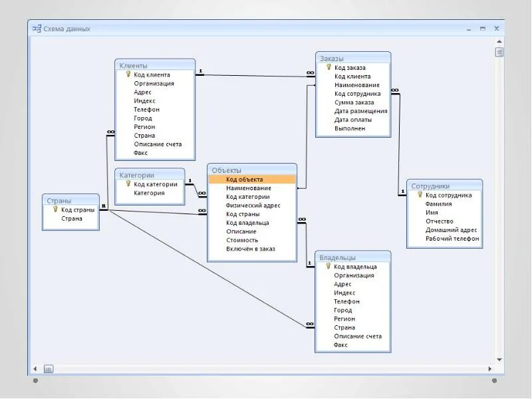Click horizontal scrollbar right arrow

coord(489,369)
